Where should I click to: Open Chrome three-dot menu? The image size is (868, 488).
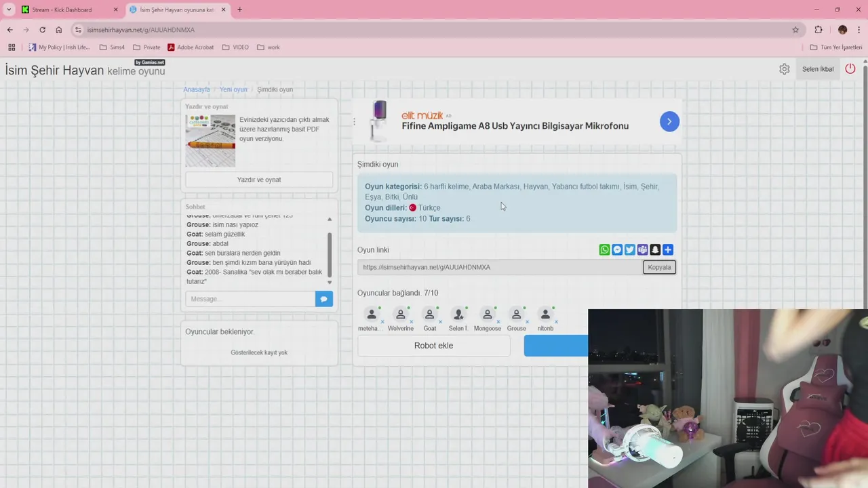click(859, 30)
